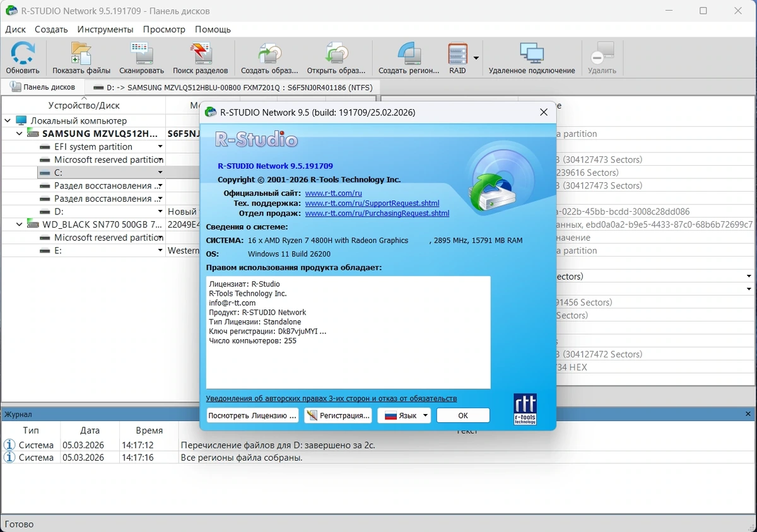Viewport: 757px width, 532px height.
Task: Confirm About dialog with OK
Action: click(x=463, y=415)
